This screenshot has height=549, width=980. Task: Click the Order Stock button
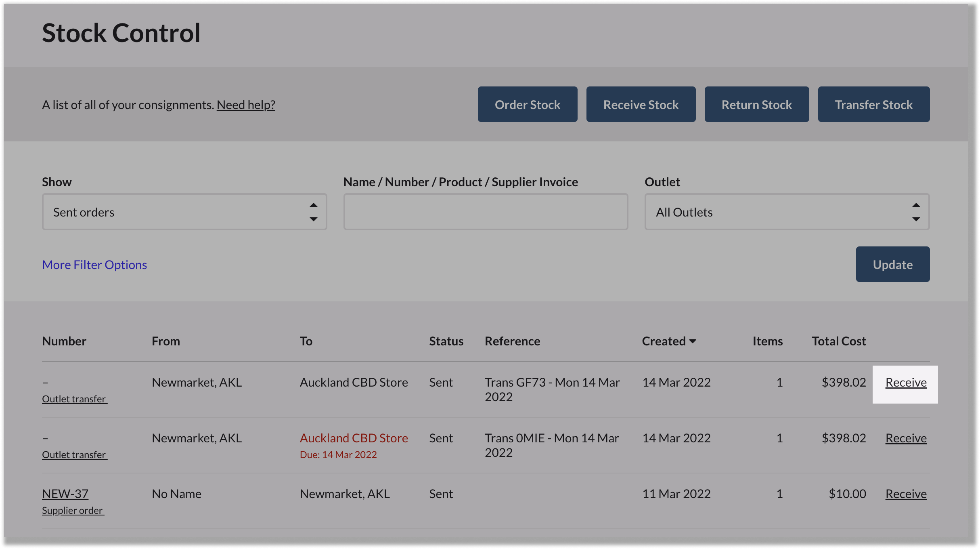[527, 104]
